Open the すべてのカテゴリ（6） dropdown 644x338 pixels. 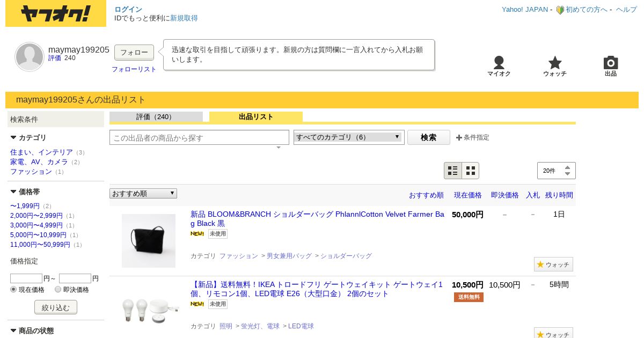pyautogui.click(x=349, y=137)
